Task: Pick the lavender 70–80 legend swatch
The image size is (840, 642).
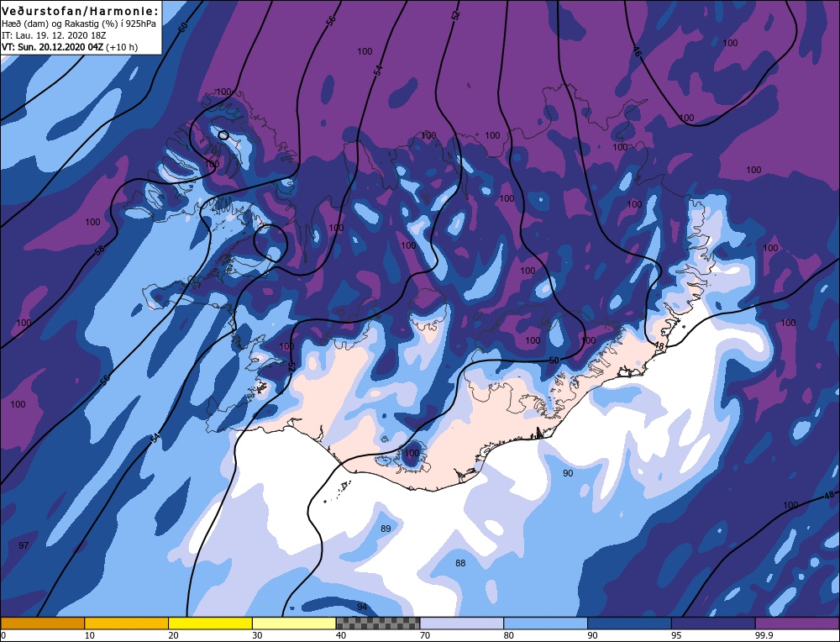Action: pyautogui.click(x=462, y=623)
